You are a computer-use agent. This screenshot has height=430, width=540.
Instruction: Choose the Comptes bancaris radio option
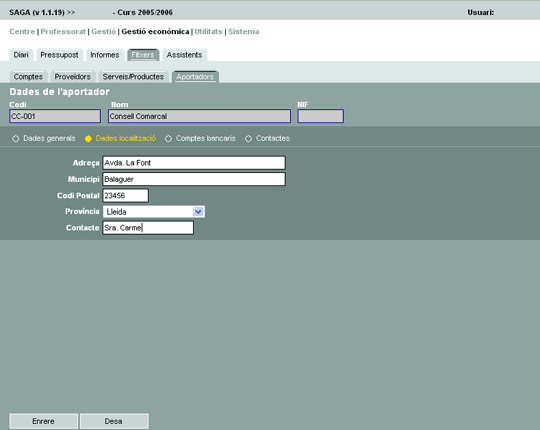[168, 139]
